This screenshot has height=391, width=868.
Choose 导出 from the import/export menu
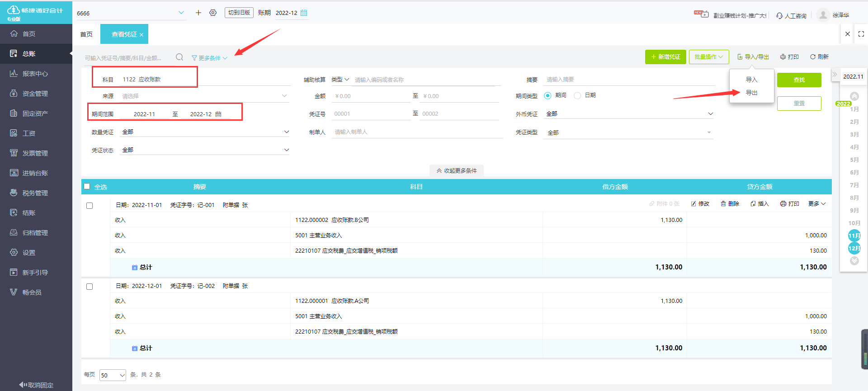click(x=751, y=93)
